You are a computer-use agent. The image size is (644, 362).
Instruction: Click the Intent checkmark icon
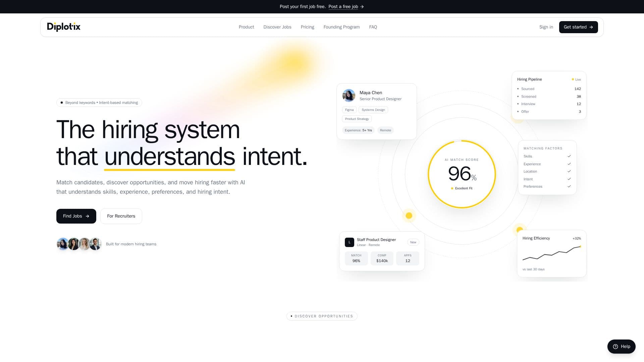[x=569, y=179]
